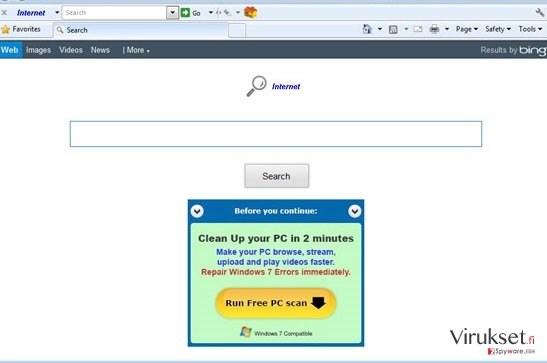547x363 pixels.
Task: Click the 'Before you continue:' ad header
Action: click(276, 211)
